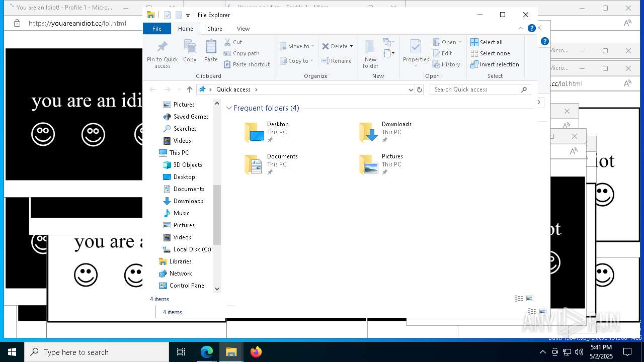Click Properties ribbon icon
644x362 pixels.
click(x=416, y=47)
